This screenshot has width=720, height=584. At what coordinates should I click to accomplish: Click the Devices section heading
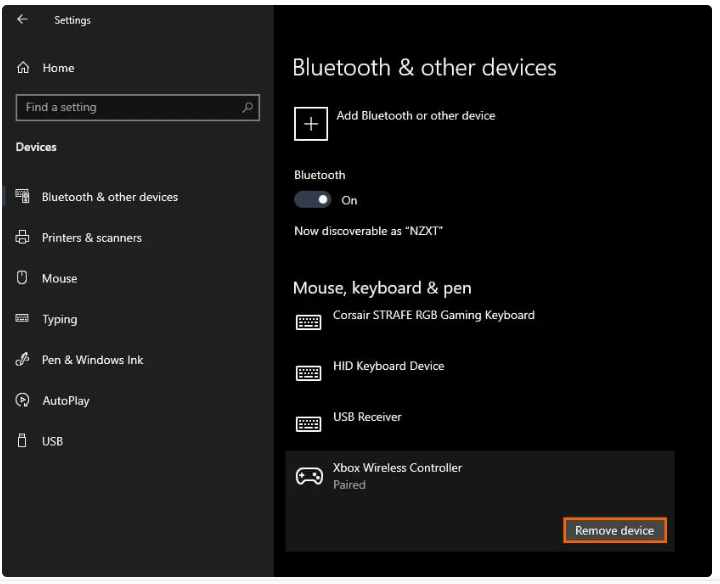(x=36, y=147)
